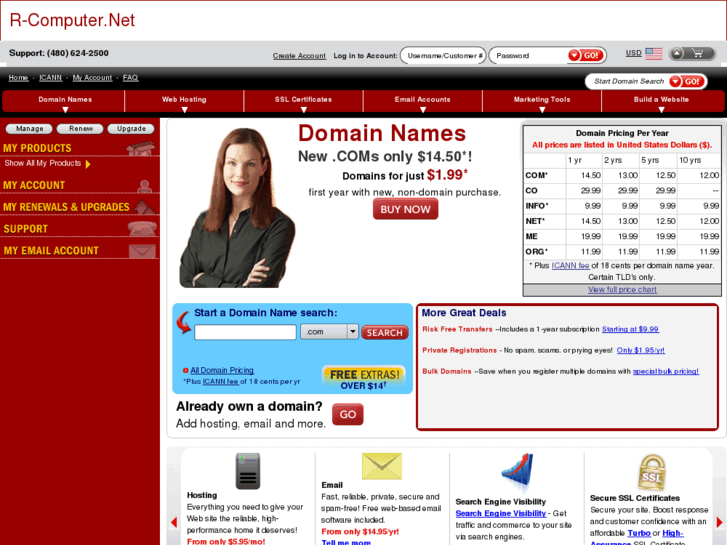Click the Manage button
The width and height of the screenshot is (727, 545).
[x=29, y=128]
